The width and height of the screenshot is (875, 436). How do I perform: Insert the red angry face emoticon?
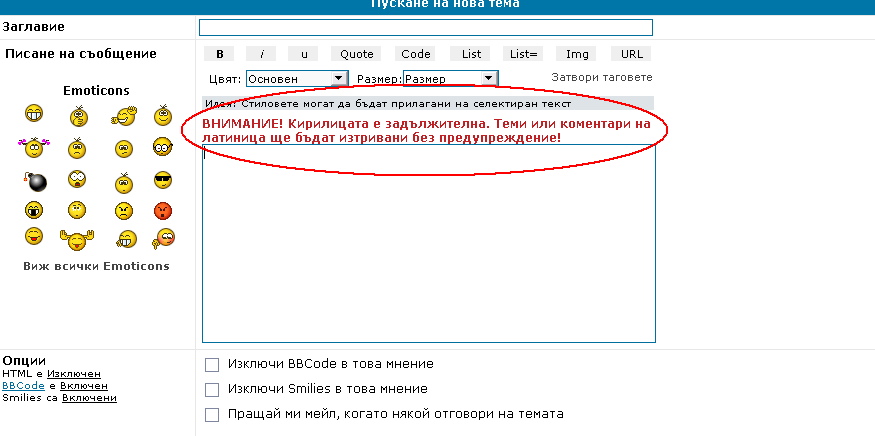[x=163, y=210]
